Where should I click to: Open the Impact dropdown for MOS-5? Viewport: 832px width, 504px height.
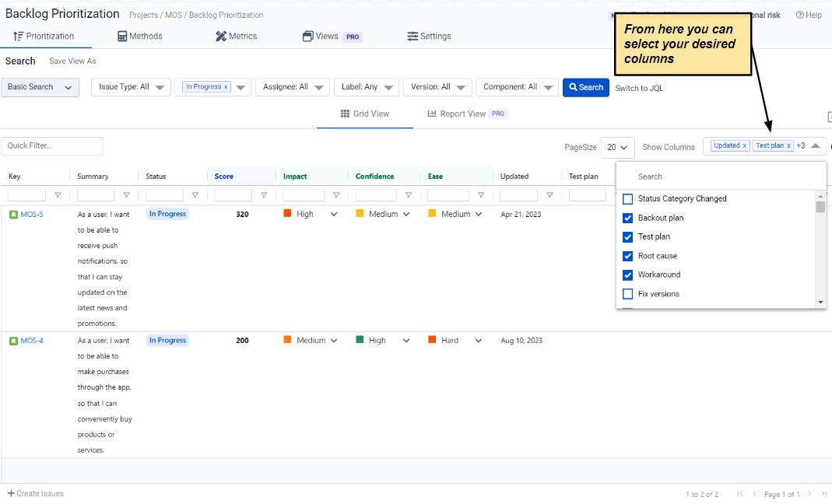click(x=334, y=215)
